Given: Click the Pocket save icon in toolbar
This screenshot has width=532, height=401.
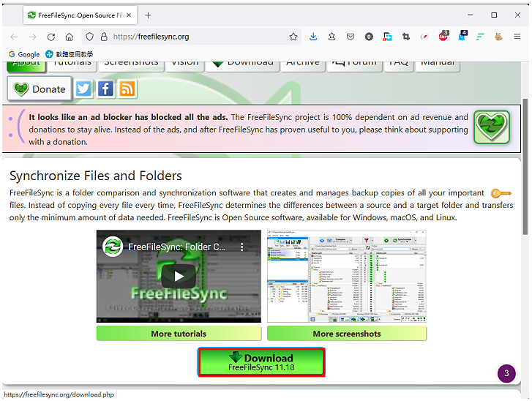Looking at the screenshot, I should [x=351, y=37].
